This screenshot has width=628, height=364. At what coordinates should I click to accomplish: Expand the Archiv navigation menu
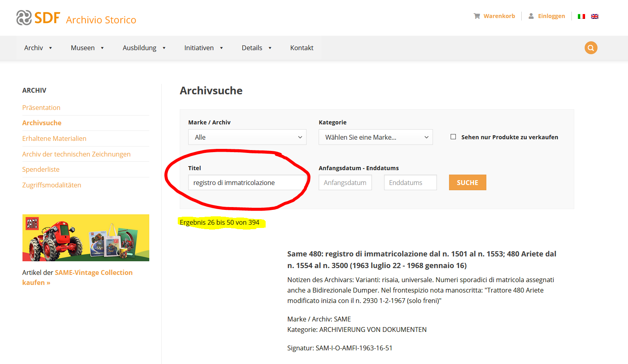38,48
